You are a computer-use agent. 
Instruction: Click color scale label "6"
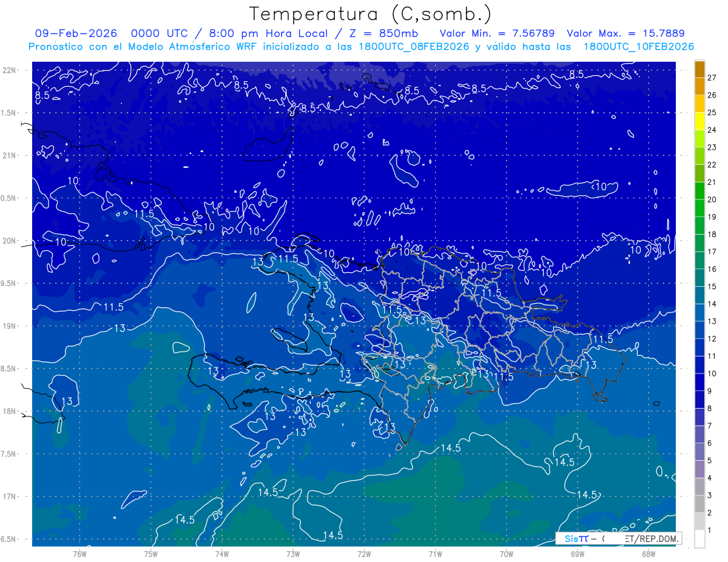click(x=710, y=444)
